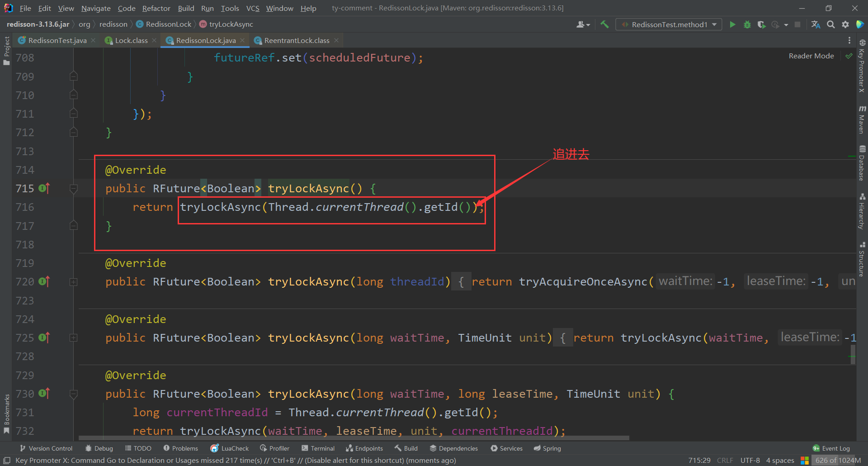Click fold end marker on line 717
Screen dimensions: 868x466
(74, 225)
